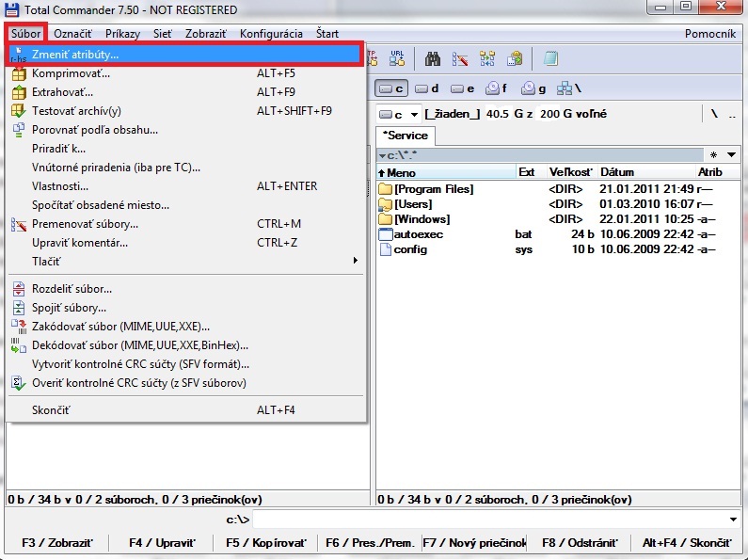748x560 pixels.
Task: Open the Konfigurácia menu
Action: pyautogui.click(x=271, y=34)
